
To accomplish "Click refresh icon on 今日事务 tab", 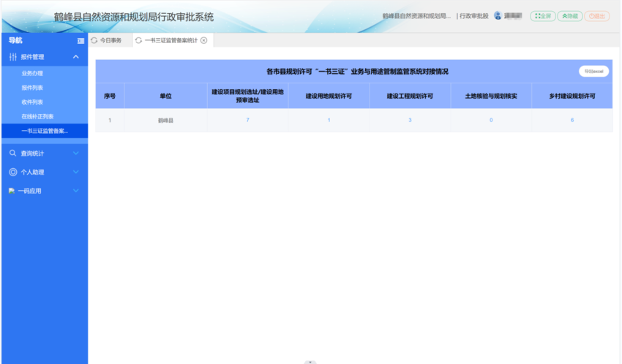I will [x=94, y=40].
